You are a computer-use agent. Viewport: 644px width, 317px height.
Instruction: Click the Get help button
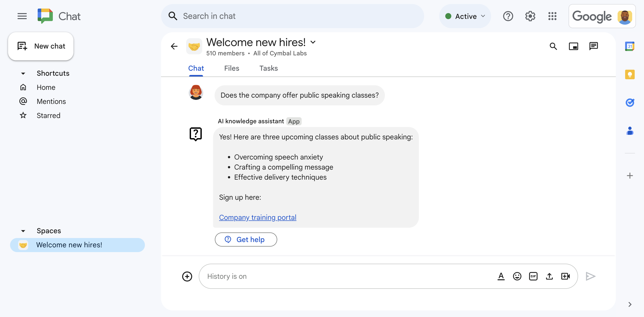(x=245, y=240)
